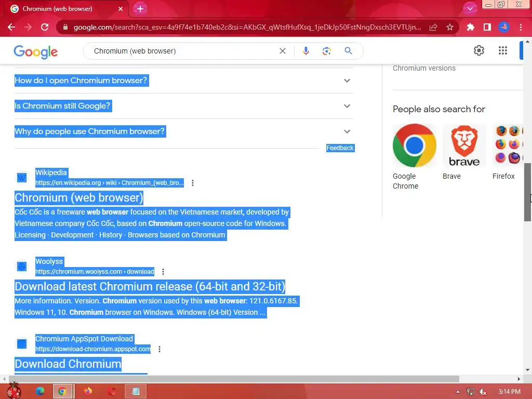Open Chrome three-dot menu
The image size is (532, 399).
click(x=521, y=27)
